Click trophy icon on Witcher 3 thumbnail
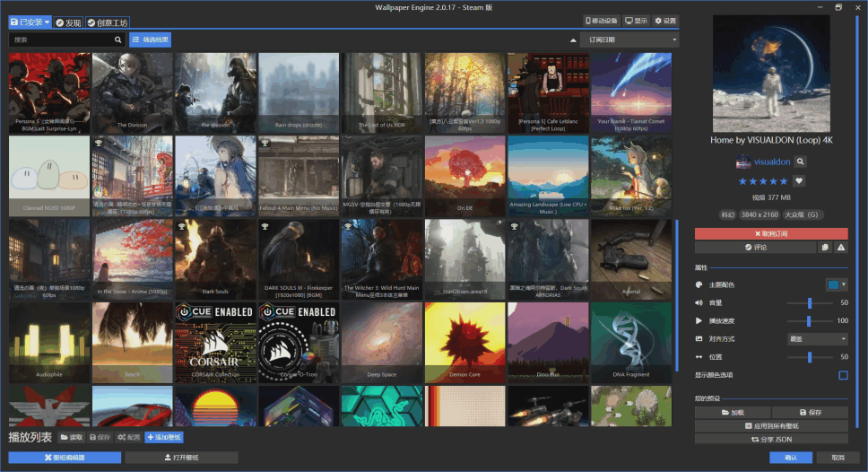The width and height of the screenshot is (868, 472). [x=348, y=226]
